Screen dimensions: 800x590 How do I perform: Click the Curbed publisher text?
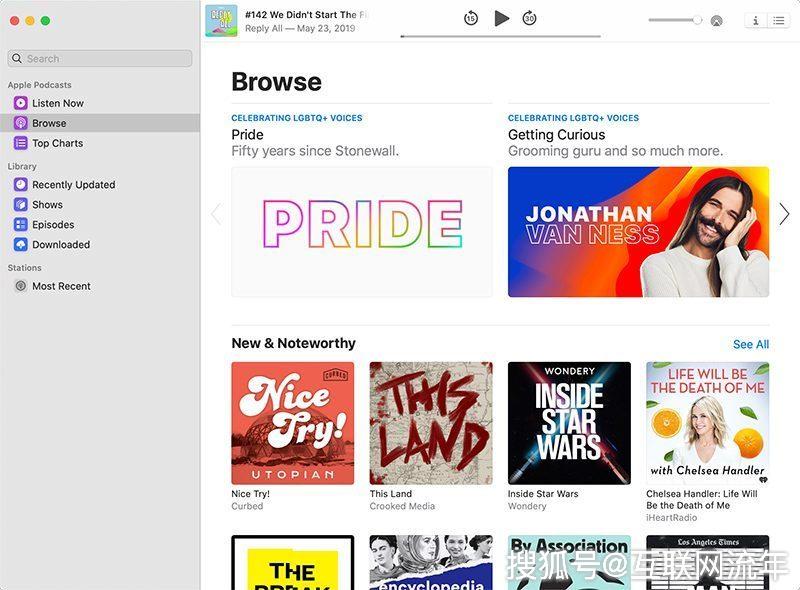point(247,506)
